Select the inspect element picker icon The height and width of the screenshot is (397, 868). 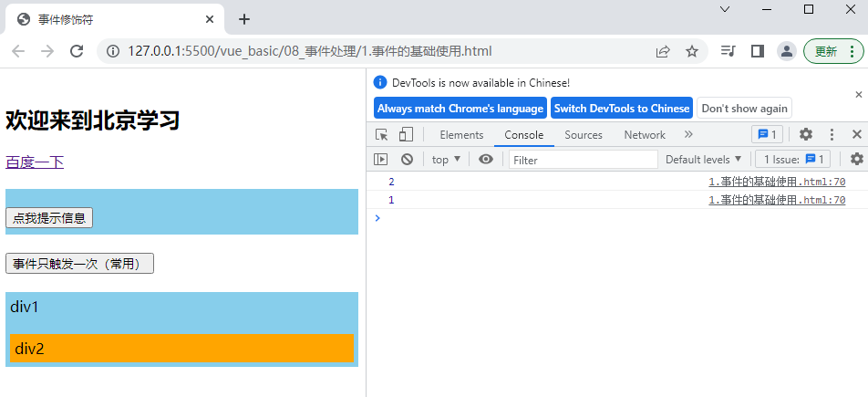click(382, 135)
